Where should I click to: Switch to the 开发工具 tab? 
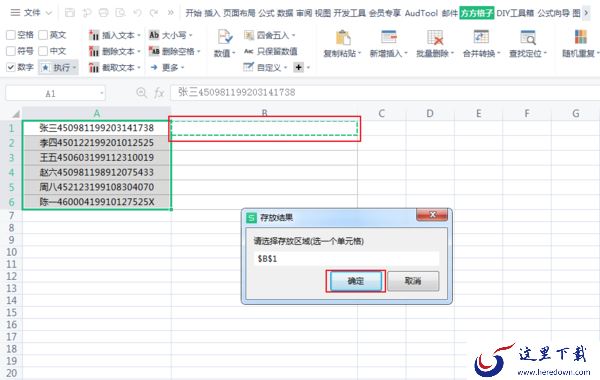(x=350, y=13)
